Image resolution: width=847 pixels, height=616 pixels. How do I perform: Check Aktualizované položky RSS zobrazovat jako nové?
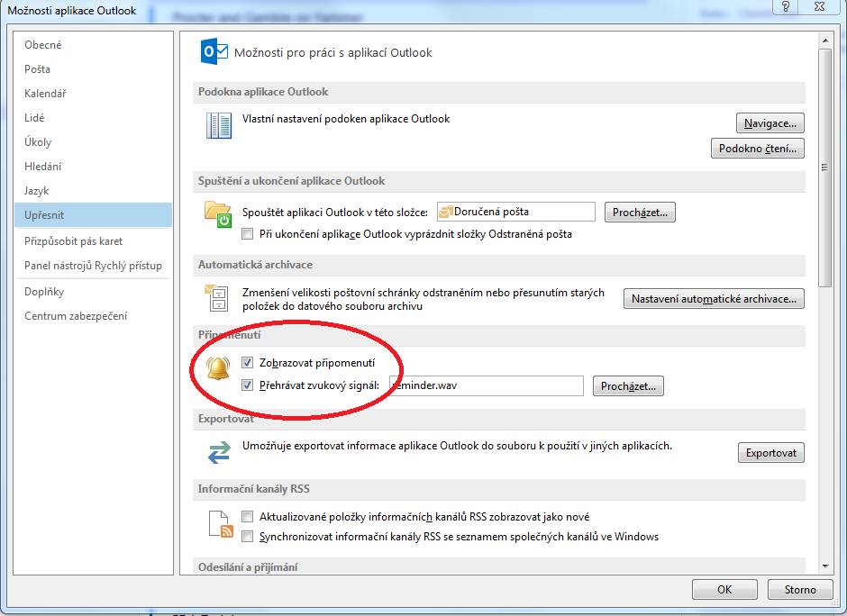click(247, 517)
